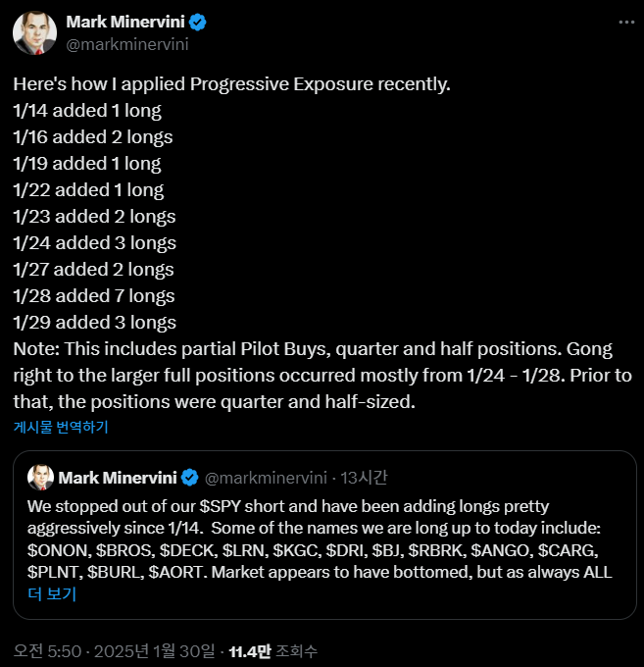Open the quoted post's 13시간 timestamp
This screenshot has width=644, height=667.
[x=365, y=478]
